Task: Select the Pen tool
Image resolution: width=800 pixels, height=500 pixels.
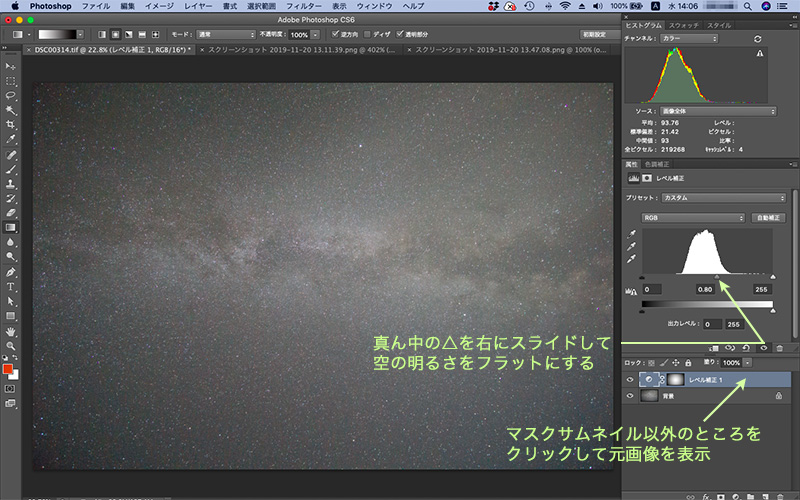Action: 10,272
